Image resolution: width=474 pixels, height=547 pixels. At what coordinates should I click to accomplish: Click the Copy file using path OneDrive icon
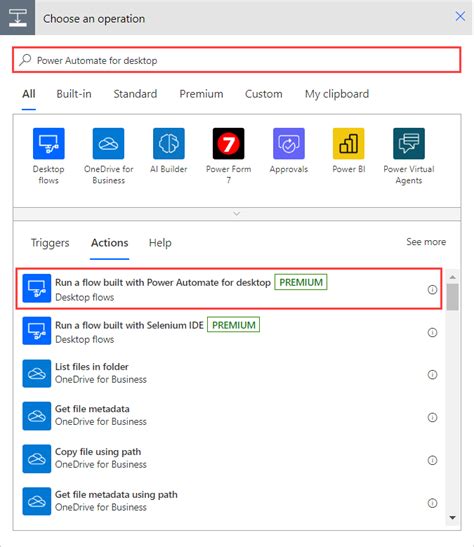[x=37, y=459]
